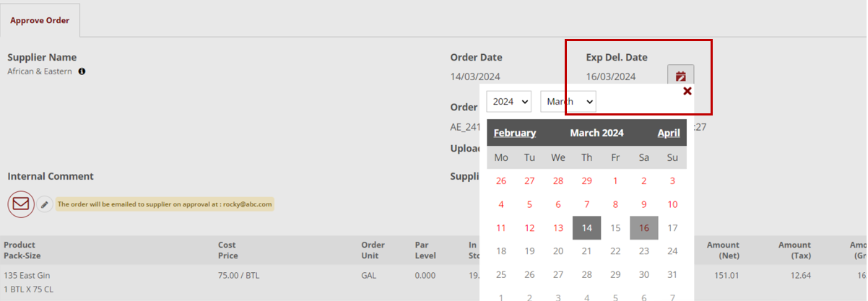The height and width of the screenshot is (301, 868).
Task: Click the envelope email icon
Action: click(21, 204)
